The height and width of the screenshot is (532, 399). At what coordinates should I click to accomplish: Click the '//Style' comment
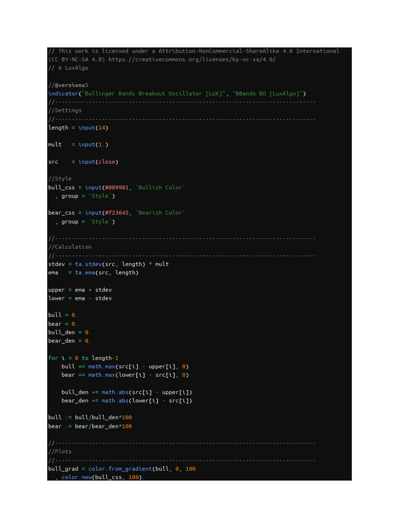60,179
